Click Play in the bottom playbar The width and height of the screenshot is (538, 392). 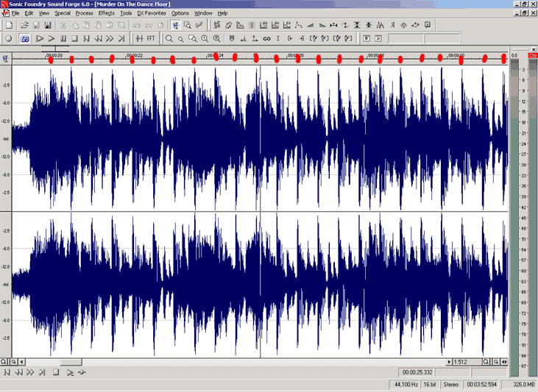click(70, 372)
